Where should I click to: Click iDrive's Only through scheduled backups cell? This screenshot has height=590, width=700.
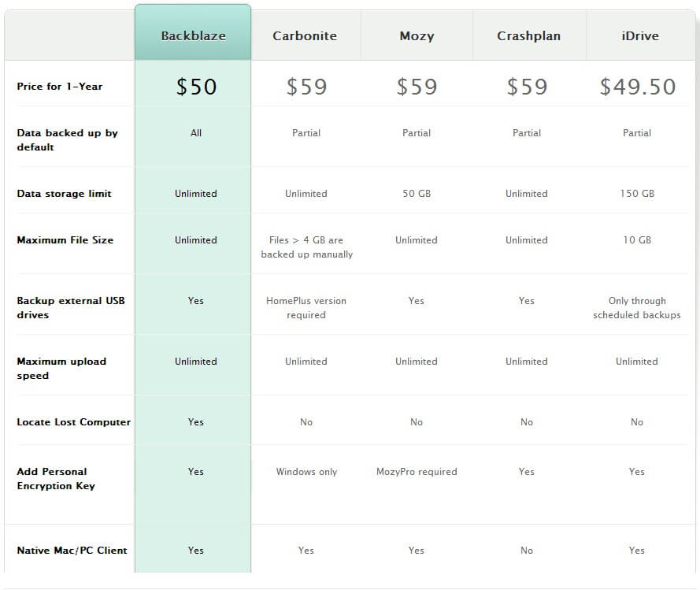click(x=637, y=308)
